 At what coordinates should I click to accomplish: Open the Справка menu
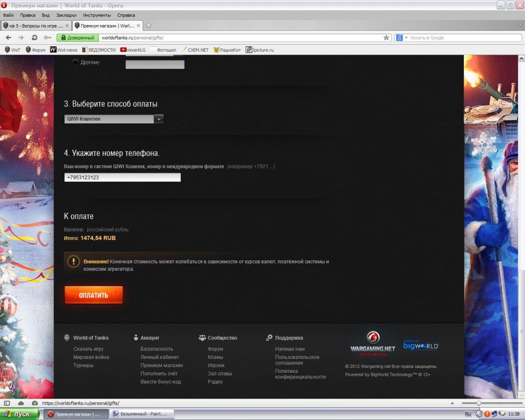(x=126, y=15)
